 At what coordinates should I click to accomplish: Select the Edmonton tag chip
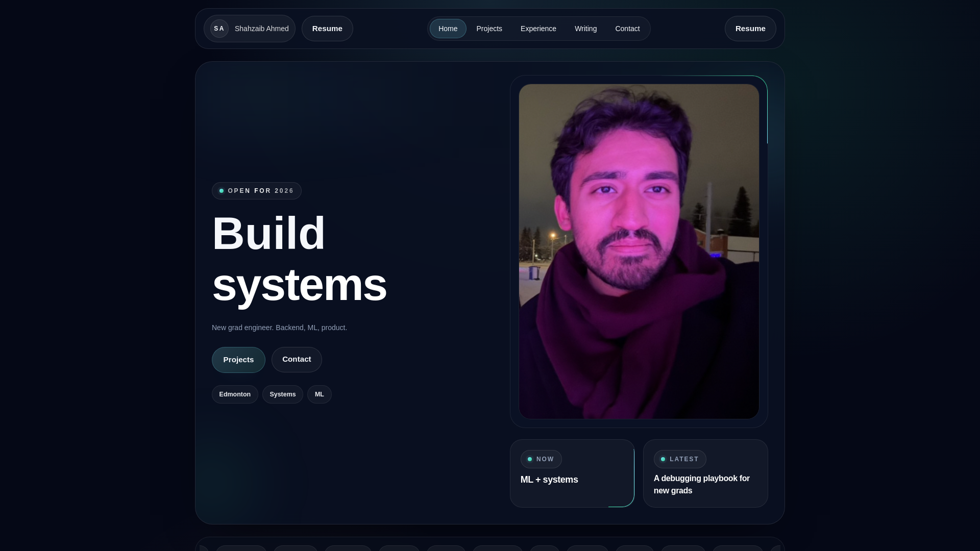[x=235, y=394]
